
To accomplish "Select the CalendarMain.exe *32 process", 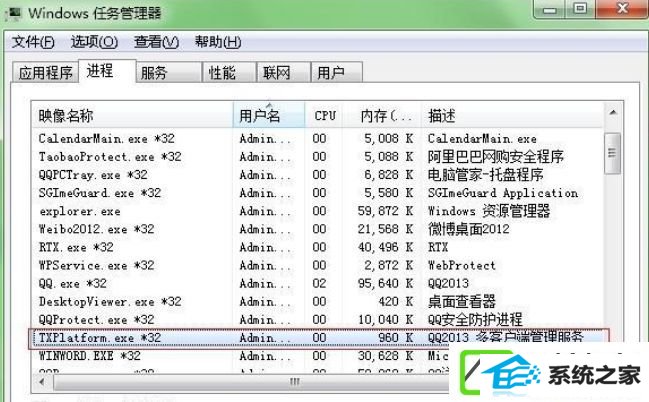I will (x=318, y=139).
